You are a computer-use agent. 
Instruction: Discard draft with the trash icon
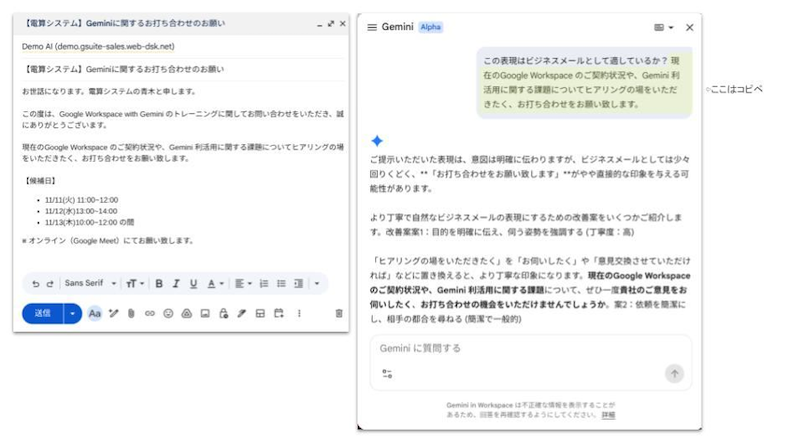coord(338,313)
